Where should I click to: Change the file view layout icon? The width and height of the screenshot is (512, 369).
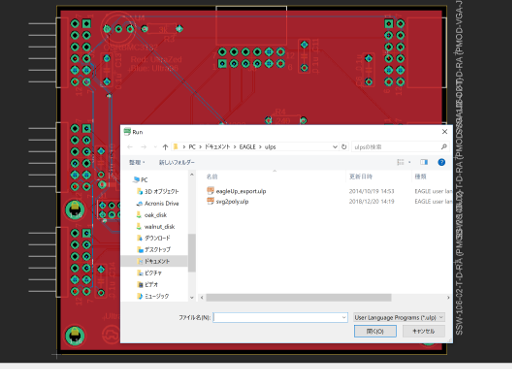point(400,162)
